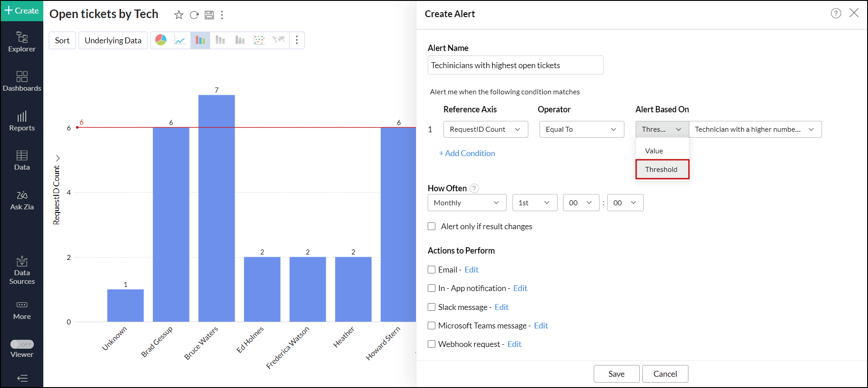The width and height of the screenshot is (868, 388).
Task: Choose Threshold from the dropdown list
Action: [662, 170]
